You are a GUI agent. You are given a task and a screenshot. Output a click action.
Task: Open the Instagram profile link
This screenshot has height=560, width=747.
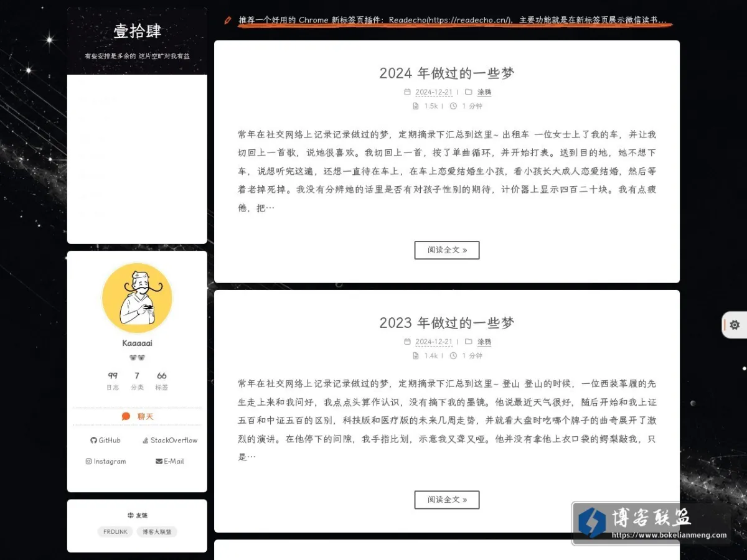point(106,461)
